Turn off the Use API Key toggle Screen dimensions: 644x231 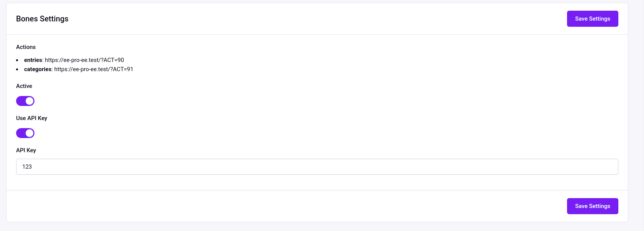coord(25,133)
